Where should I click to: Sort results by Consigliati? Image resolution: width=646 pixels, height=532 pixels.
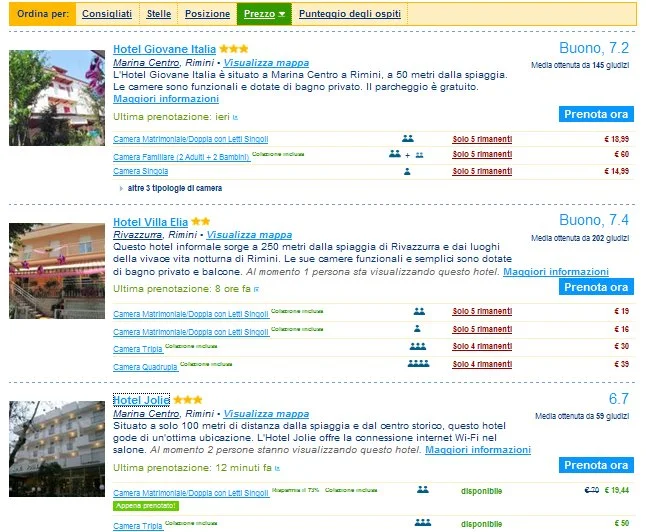pos(107,14)
